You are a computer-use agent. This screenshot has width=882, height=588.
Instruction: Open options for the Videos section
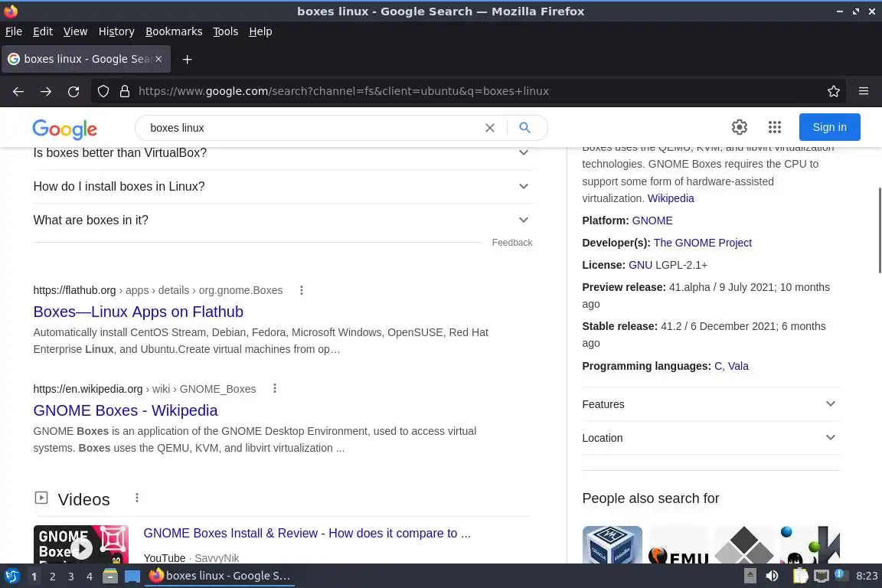(137, 498)
